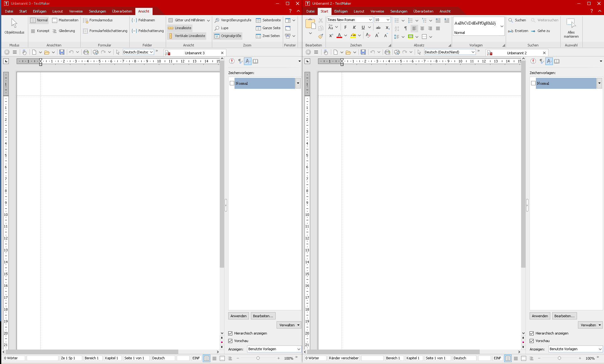
Task: Open the Einfügen tab in left window
Action: (40, 11)
